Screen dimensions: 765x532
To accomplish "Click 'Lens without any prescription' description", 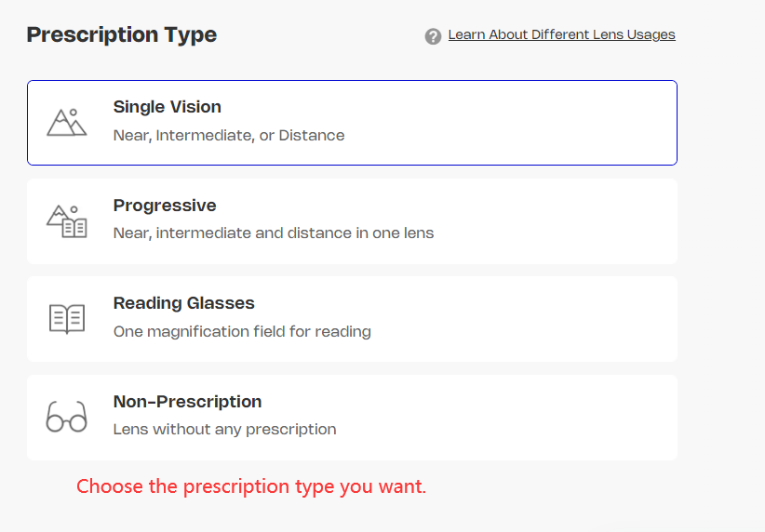I will [224, 430].
